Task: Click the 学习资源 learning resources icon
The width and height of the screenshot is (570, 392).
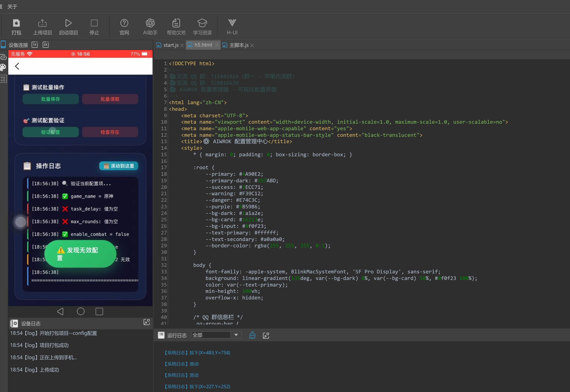Action: 202,23
